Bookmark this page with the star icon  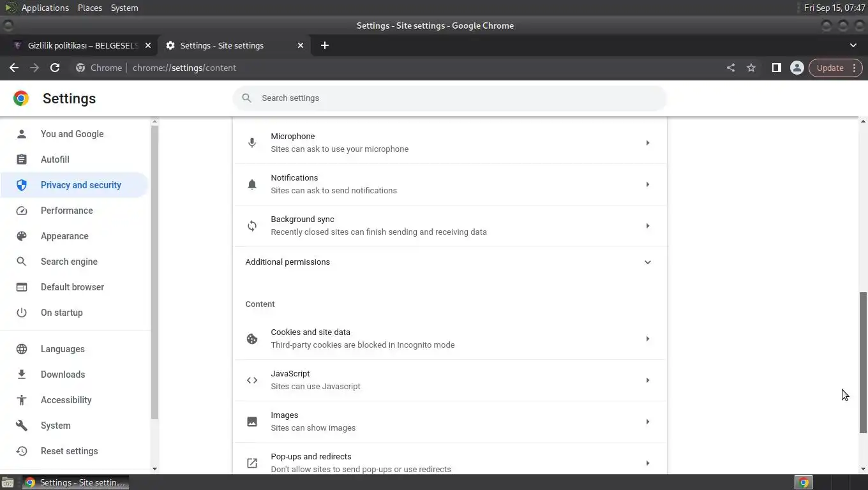(x=751, y=68)
